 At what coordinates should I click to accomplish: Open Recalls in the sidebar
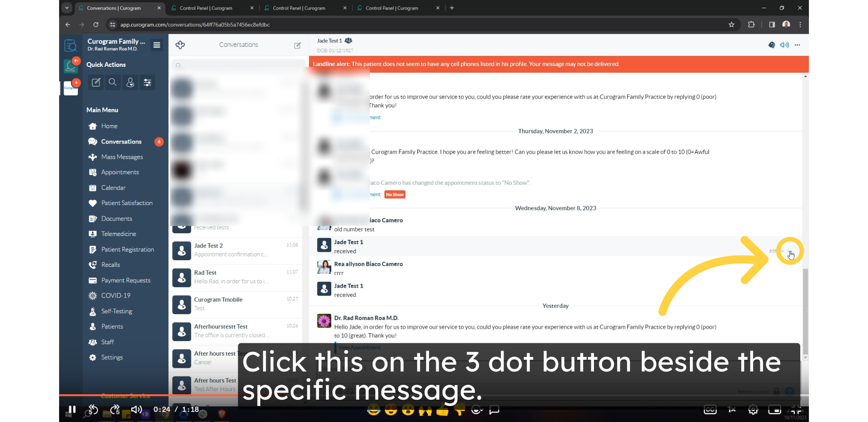pyautogui.click(x=110, y=265)
